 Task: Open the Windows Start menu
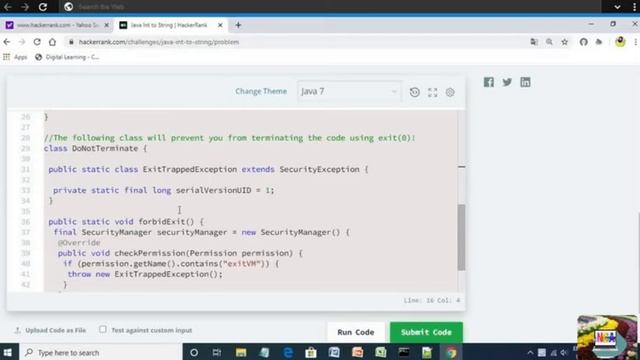coord(8,352)
